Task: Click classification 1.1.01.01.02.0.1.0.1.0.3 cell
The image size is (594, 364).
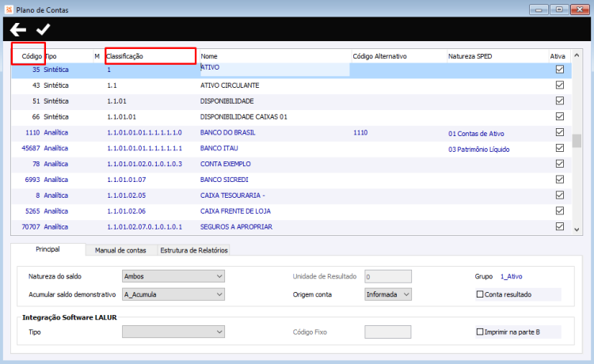Action: coord(144,164)
